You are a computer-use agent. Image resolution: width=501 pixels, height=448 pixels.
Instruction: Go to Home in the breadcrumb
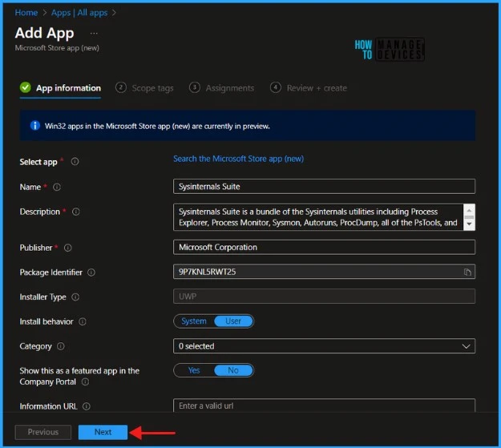26,13
